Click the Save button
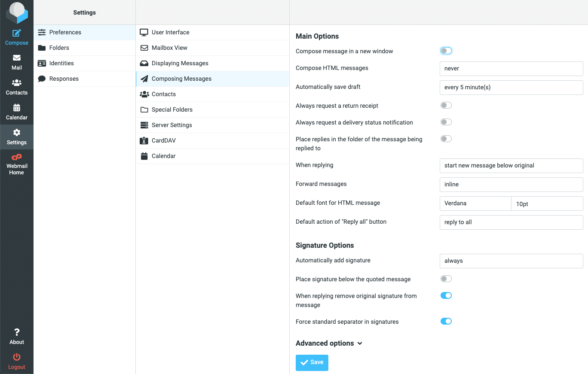 point(312,362)
